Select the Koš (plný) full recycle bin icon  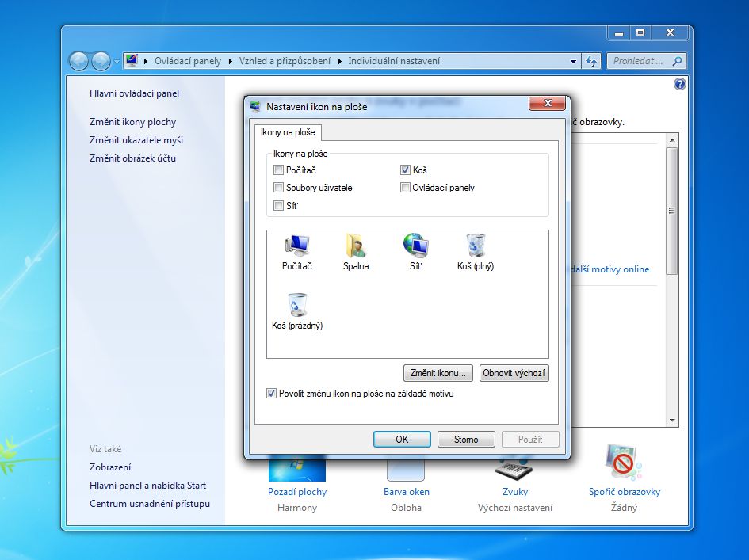click(476, 252)
